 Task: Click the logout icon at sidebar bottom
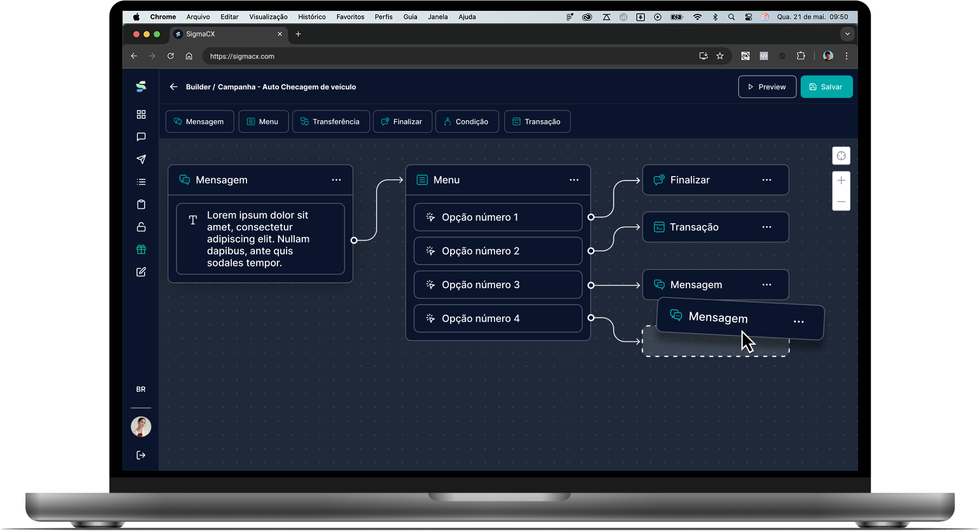click(141, 455)
